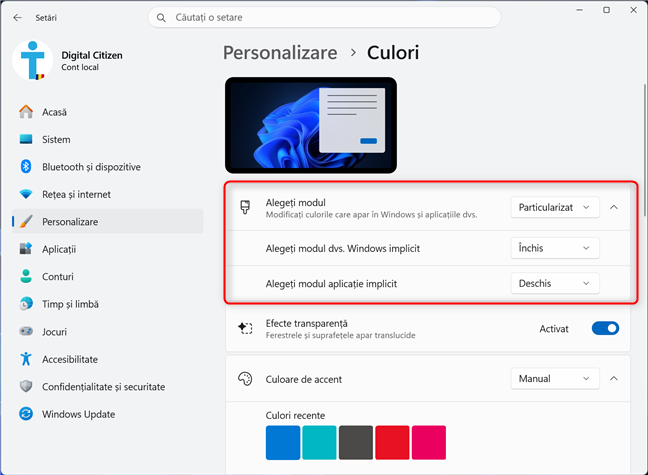The image size is (648, 475).
Task: Click Alegeți modul dvs. Windows implicit label
Action: pos(343,248)
